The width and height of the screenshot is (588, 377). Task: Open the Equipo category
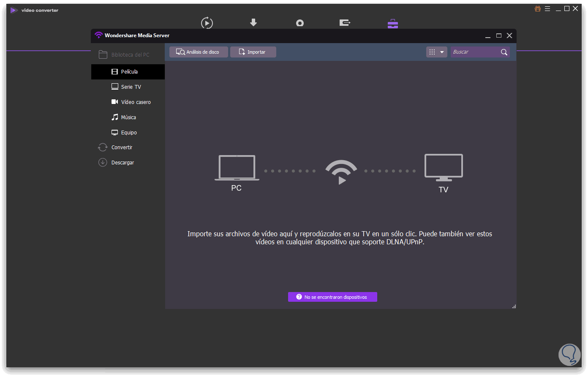128,133
